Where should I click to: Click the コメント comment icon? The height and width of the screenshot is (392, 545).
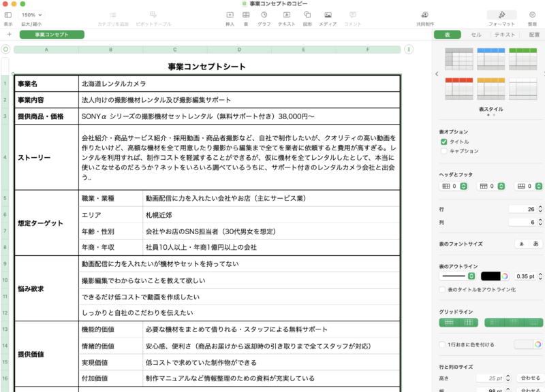353,15
